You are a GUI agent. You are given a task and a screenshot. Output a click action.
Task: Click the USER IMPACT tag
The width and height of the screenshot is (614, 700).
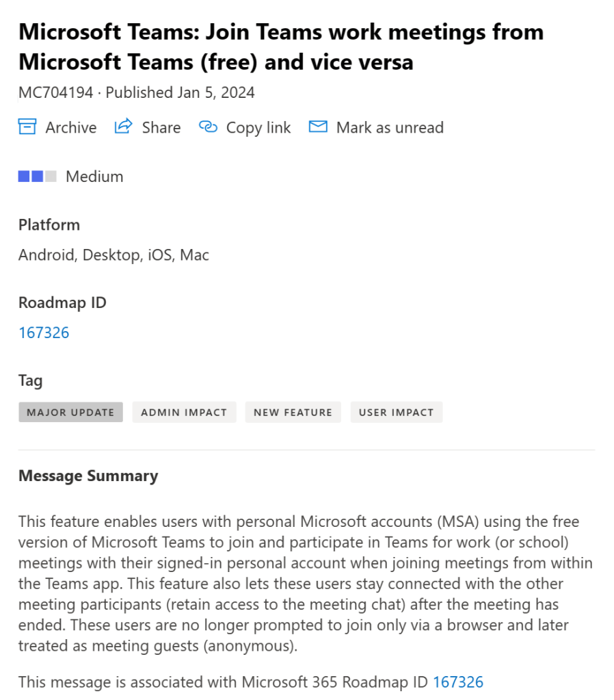397,412
